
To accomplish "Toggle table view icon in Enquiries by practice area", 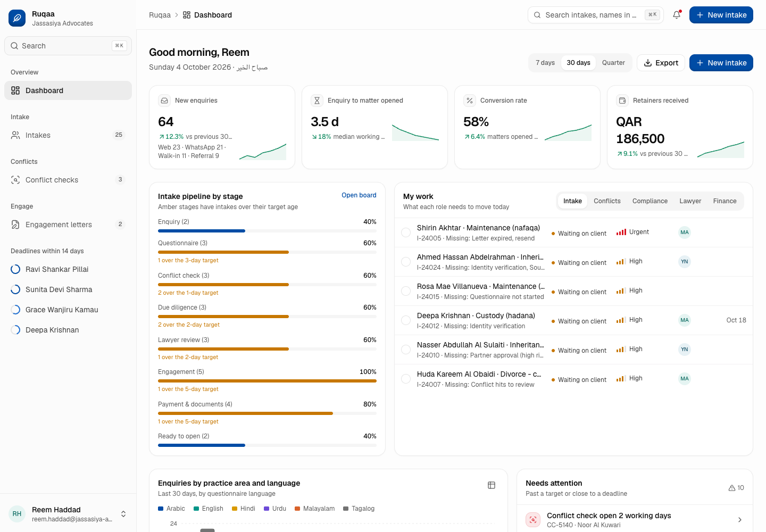I will (492, 485).
